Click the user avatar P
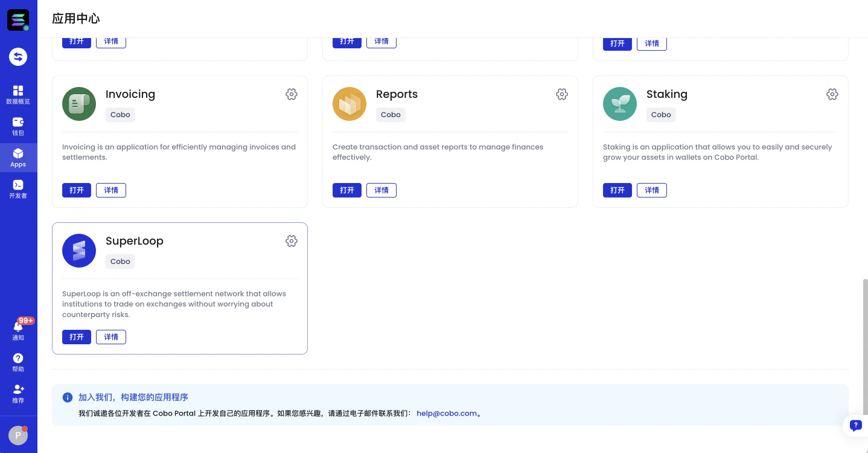Viewport: 868px width, 453px height. point(18,435)
